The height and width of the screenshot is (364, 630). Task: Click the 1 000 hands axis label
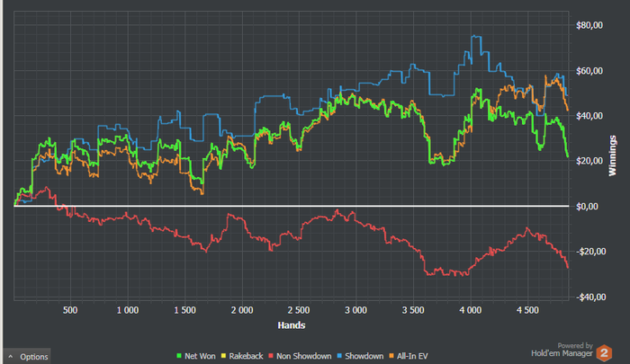128,310
